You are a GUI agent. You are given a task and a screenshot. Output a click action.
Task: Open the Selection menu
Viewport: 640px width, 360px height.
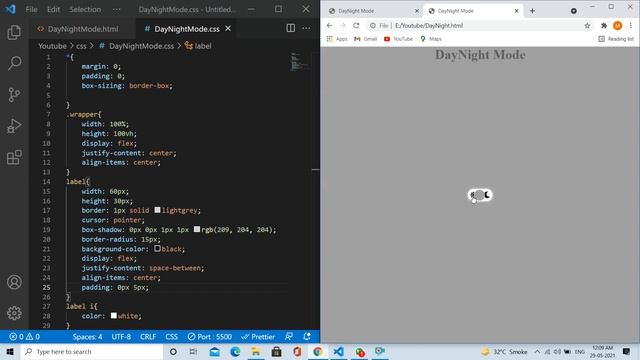pos(85,9)
